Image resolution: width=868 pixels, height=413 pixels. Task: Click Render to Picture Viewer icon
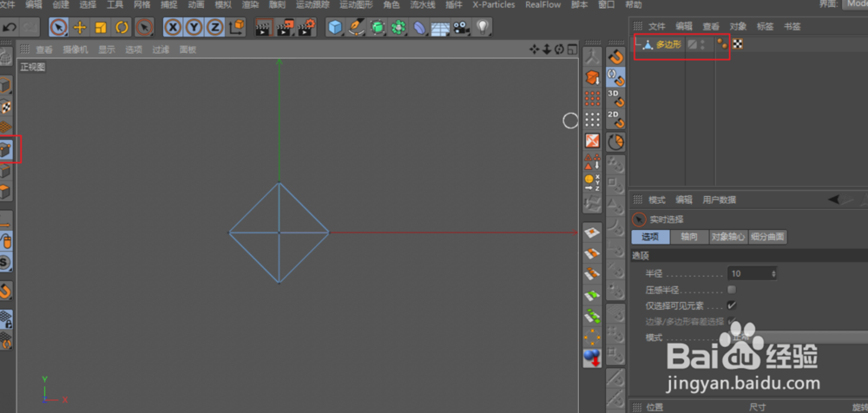coord(286,27)
